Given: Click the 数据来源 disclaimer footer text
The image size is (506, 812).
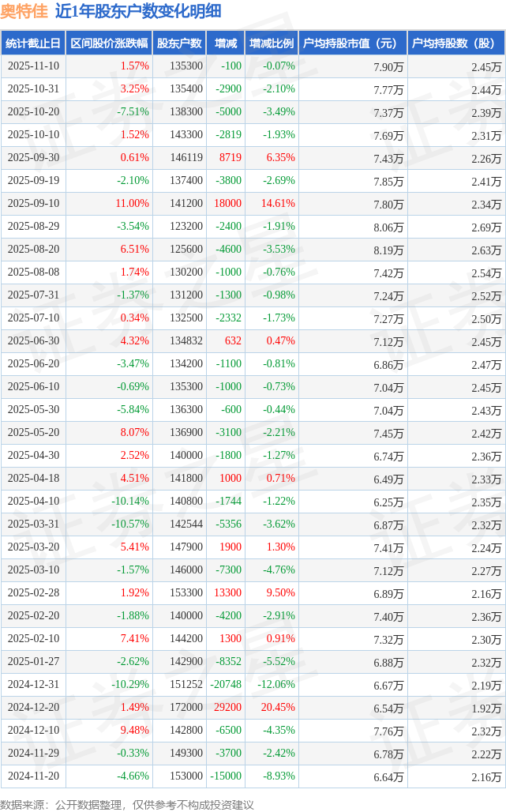Looking at the screenshot, I should pyautogui.click(x=127, y=804).
